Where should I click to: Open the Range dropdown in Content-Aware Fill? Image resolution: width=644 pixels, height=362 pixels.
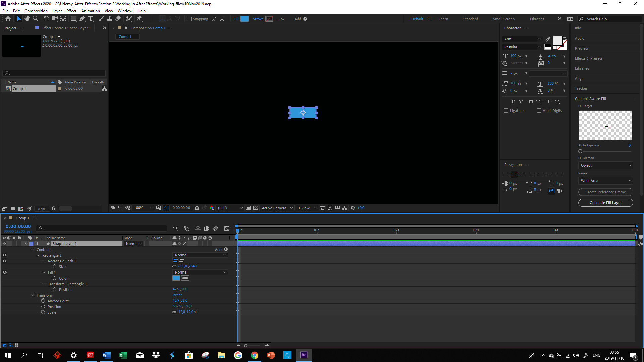(605, 181)
